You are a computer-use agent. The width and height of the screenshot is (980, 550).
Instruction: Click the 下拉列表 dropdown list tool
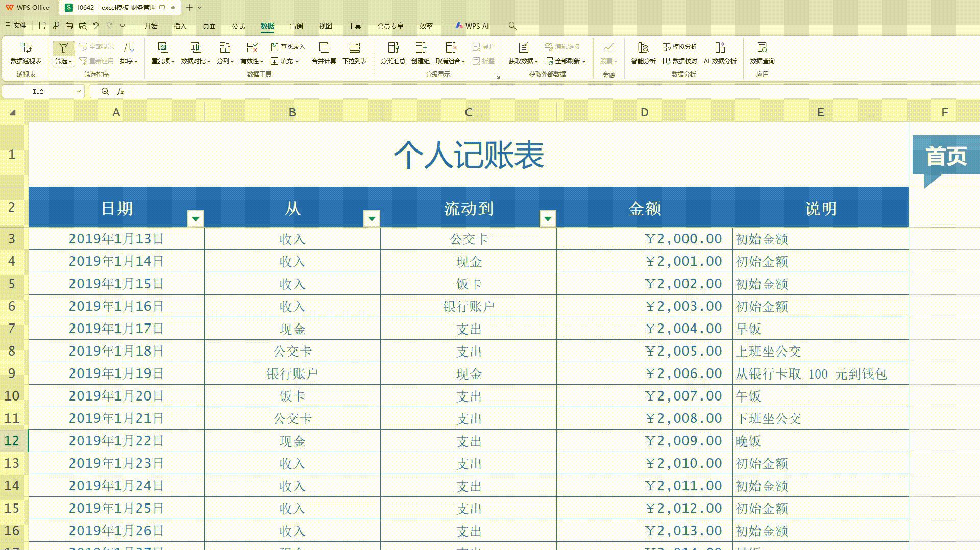(x=355, y=53)
